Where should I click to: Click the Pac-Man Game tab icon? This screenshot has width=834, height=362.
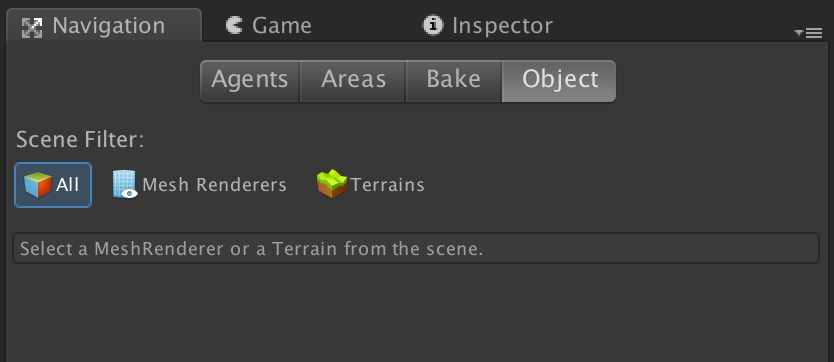[234, 25]
